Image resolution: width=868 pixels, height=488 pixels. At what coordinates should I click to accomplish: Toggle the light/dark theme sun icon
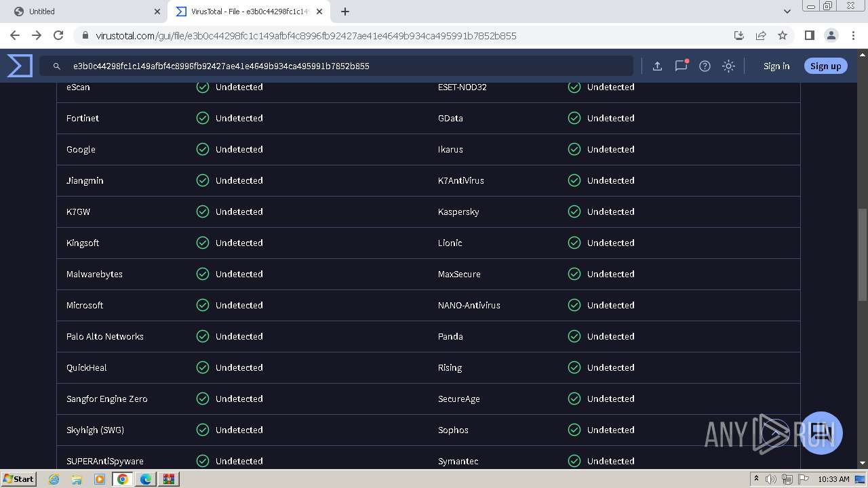[728, 66]
